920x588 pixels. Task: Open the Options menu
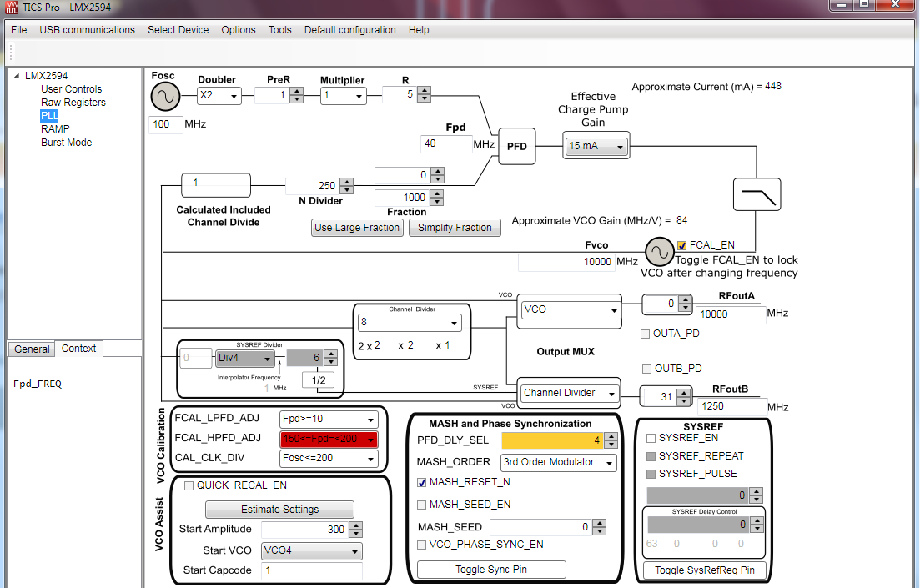coord(239,30)
